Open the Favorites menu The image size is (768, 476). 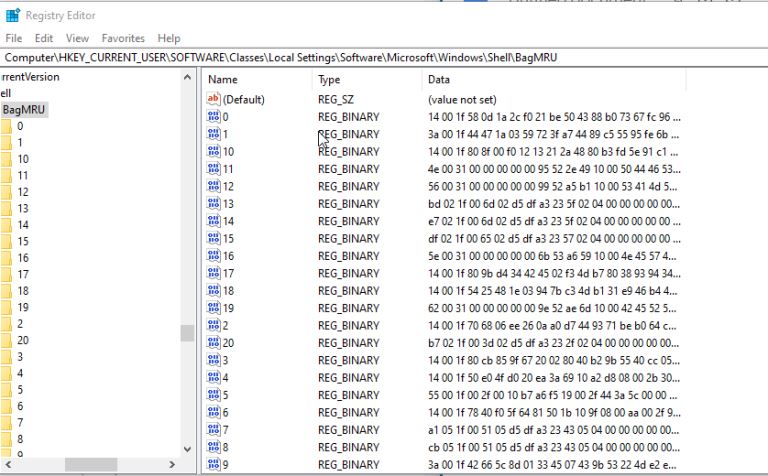click(x=123, y=38)
